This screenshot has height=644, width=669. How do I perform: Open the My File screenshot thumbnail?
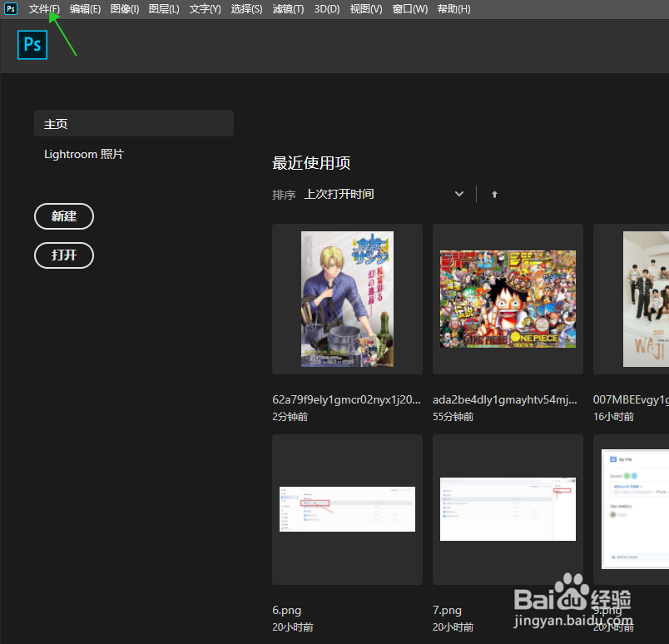coord(631,509)
